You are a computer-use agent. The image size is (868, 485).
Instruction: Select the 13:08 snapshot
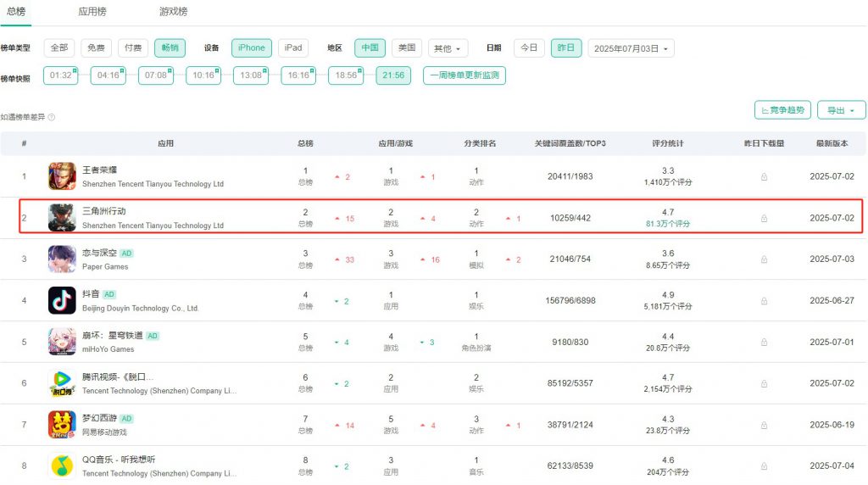tap(251, 75)
